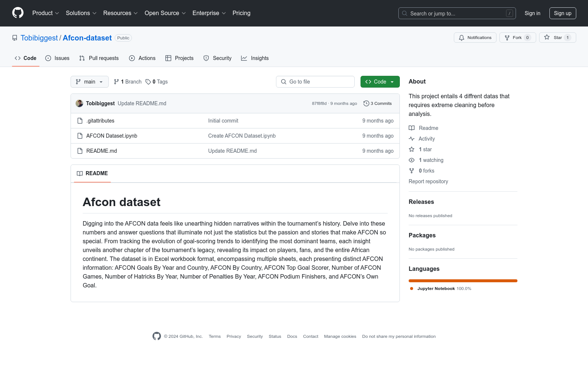Click the GitHub logo in the footer
Screen dimensions: 588x368
157,336
